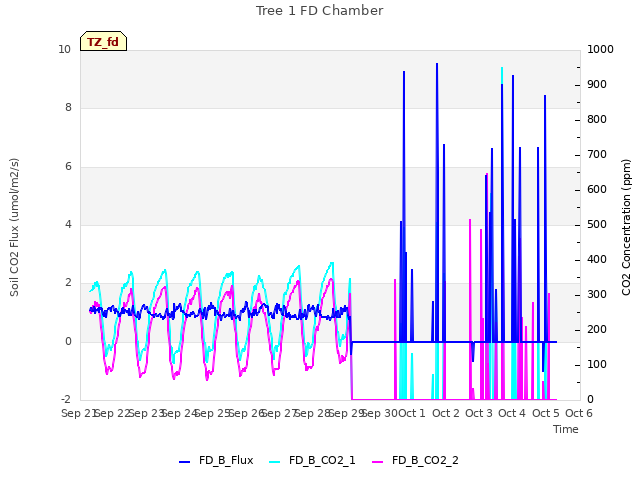
Task: Click the Soil CO2 Flux axis title
Action: (x=14, y=227)
